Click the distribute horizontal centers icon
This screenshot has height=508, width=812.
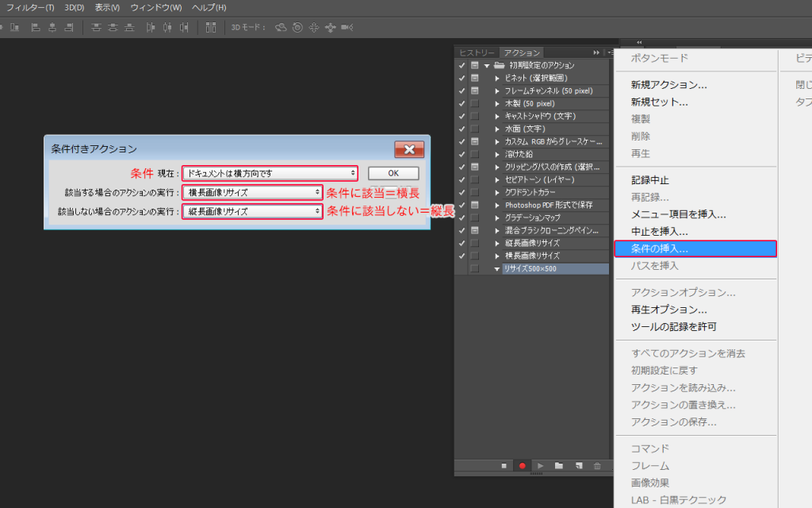(167, 28)
